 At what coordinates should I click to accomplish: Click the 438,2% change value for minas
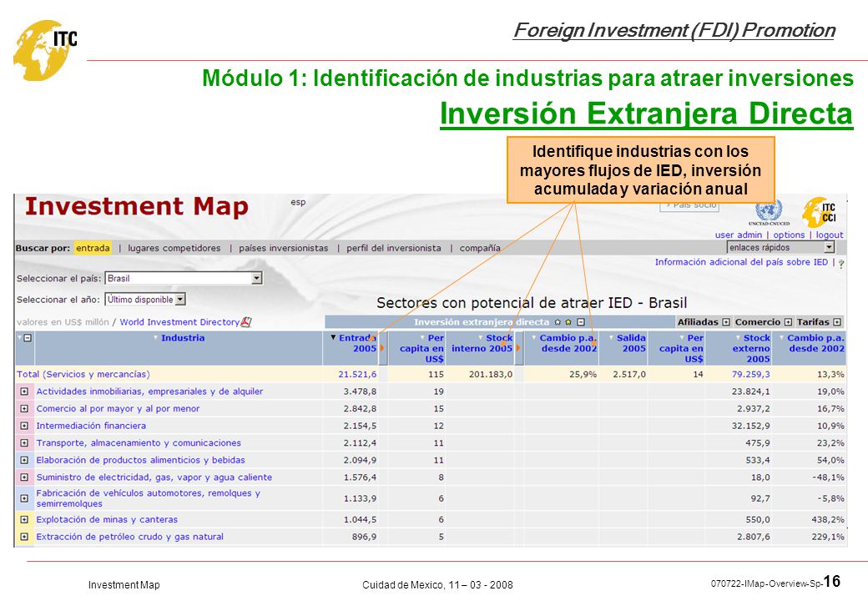click(828, 520)
